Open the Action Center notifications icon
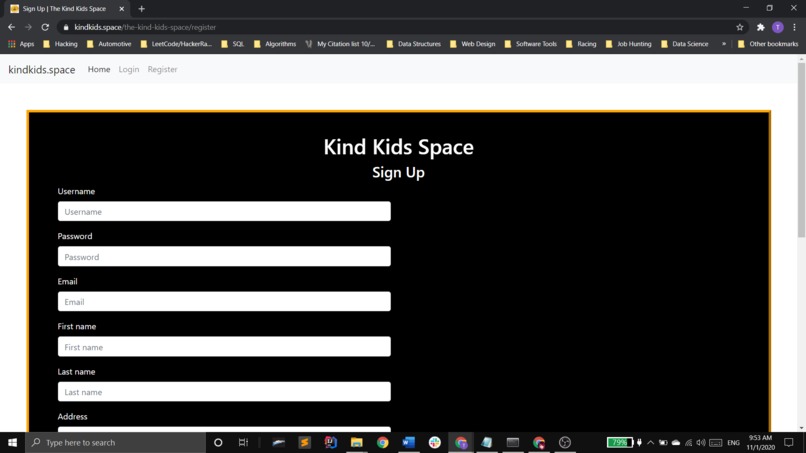Image resolution: width=806 pixels, height=453 pixels. coord(789,442)
